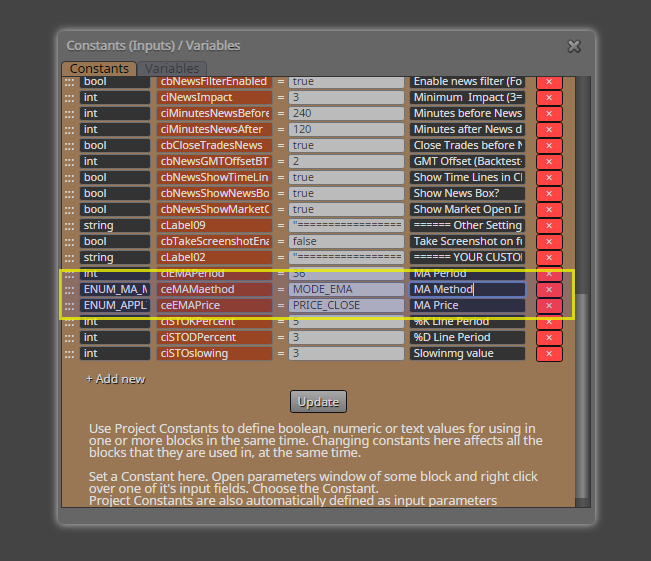Click drag handle of cbCloseTradesNews row
This screenshot has height=561, width=651.
point(69,146)
